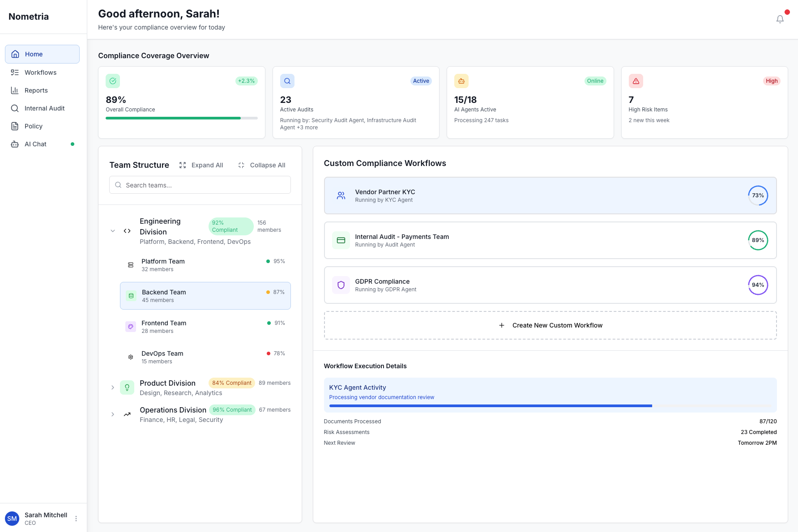Click the +2.3% change badge
Image resolution: width=798 pixels, height=532 pixels.
(x=246, y=81)
